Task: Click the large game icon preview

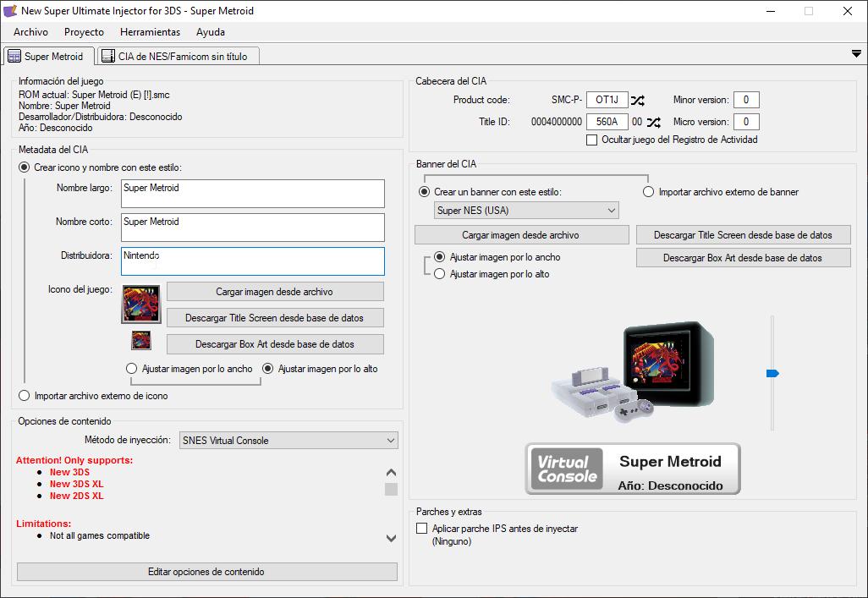Action: (x=141, y=304)
